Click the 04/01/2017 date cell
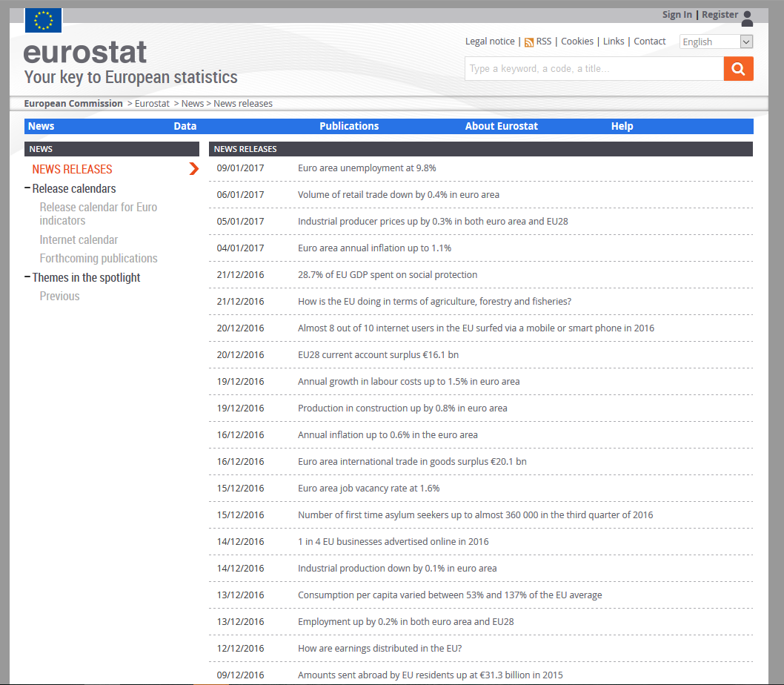 pyautogui.click(x=240, y=248)
